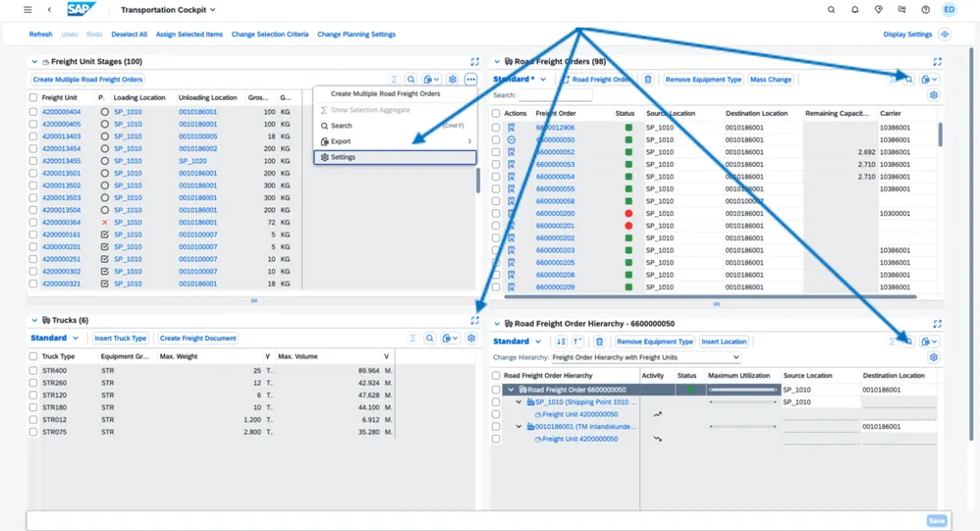Open Change Hierarchy combo box

[x=646, y=357]
